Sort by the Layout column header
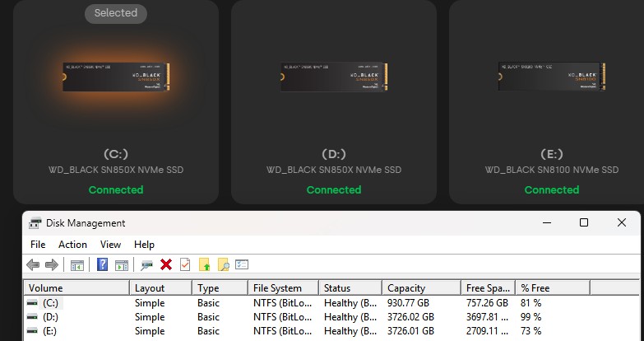The image size is (644, 341). (x=161, y=288)
